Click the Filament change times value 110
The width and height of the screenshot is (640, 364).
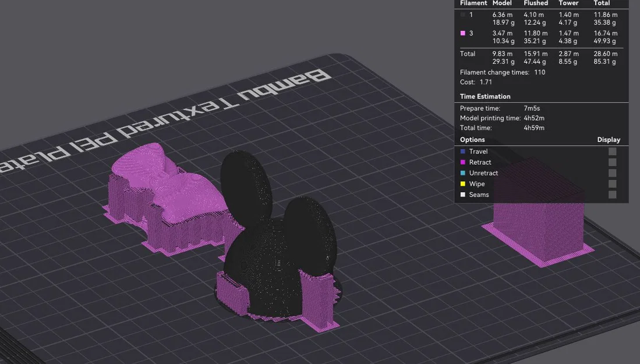540,72
